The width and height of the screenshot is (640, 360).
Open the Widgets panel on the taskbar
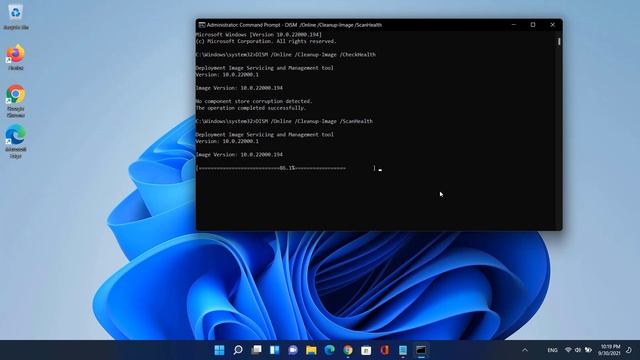(x=274, y=350)
